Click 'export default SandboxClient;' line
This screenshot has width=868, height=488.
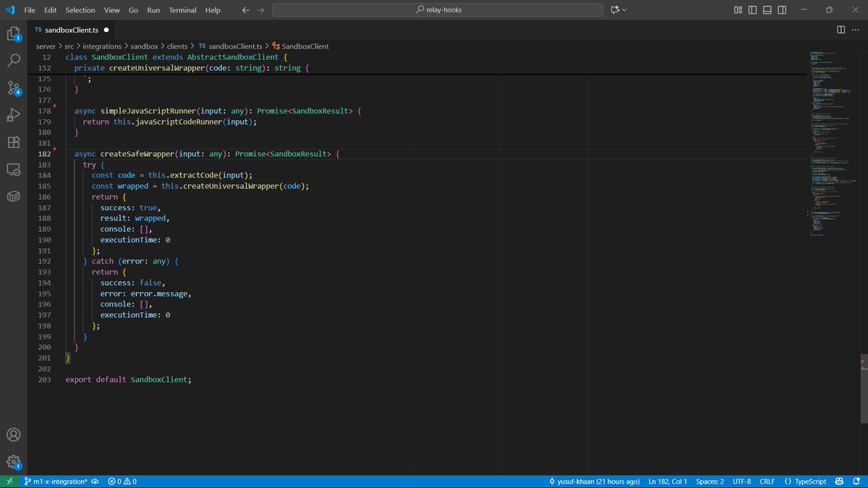pyautogui.click(x=128, y=380)
